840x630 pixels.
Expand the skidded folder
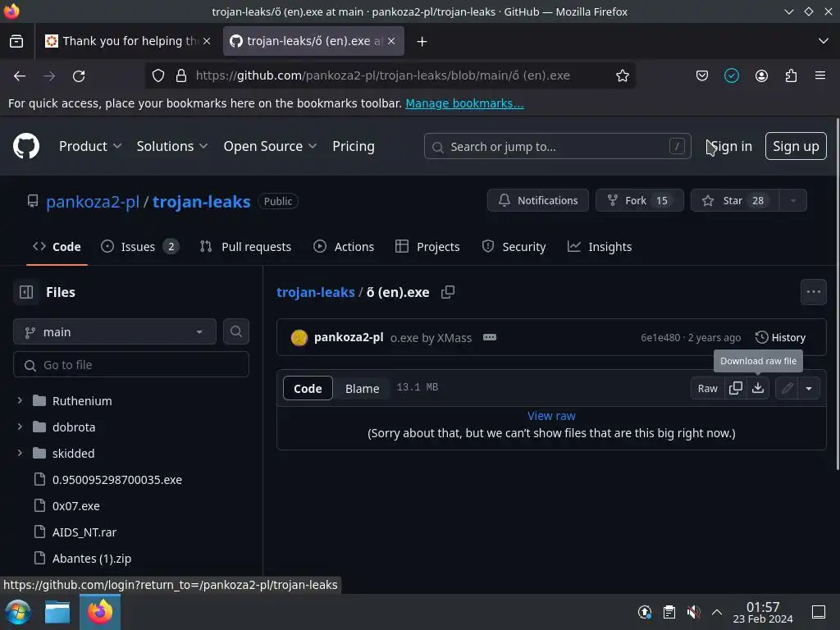click(x=20, y=453)
